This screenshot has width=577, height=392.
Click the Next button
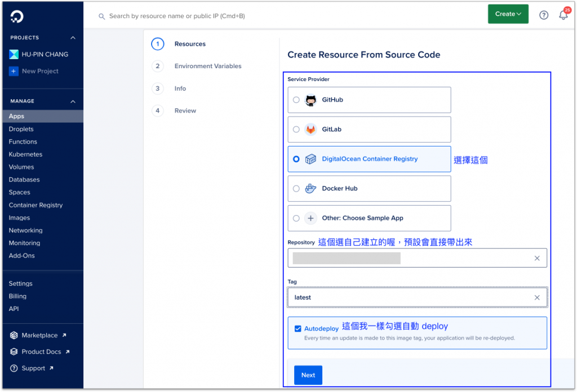click(x=308, y=375)
